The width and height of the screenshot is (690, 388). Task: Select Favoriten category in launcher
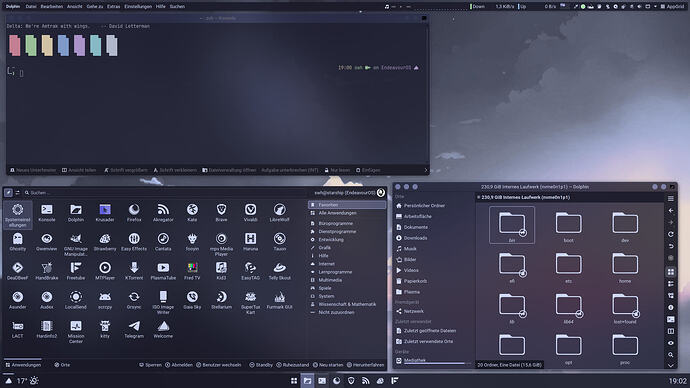point(347,205)
